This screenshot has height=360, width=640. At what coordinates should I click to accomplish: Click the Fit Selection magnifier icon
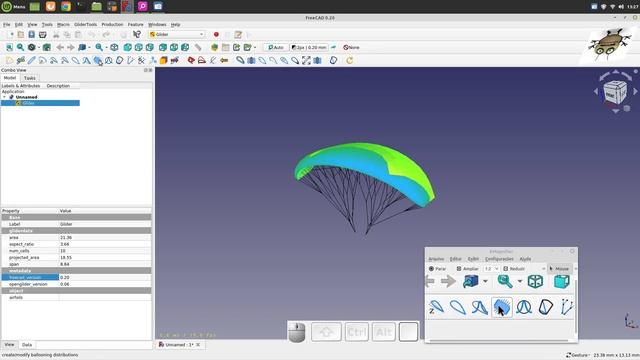[x=20, y=47]
